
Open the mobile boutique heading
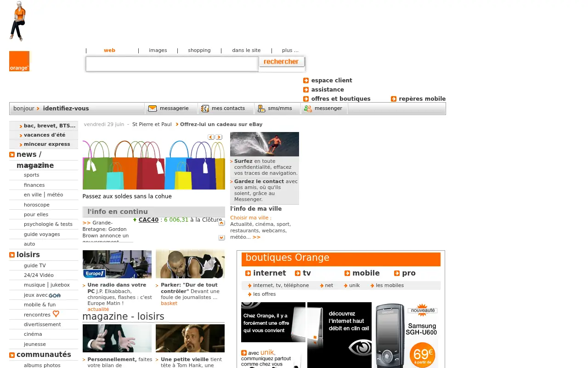tap(366, 273)
